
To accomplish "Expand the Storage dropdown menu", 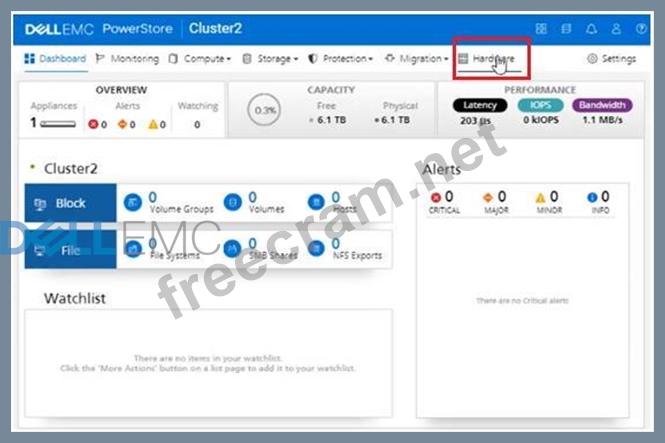I will click(x=273, y=59).
